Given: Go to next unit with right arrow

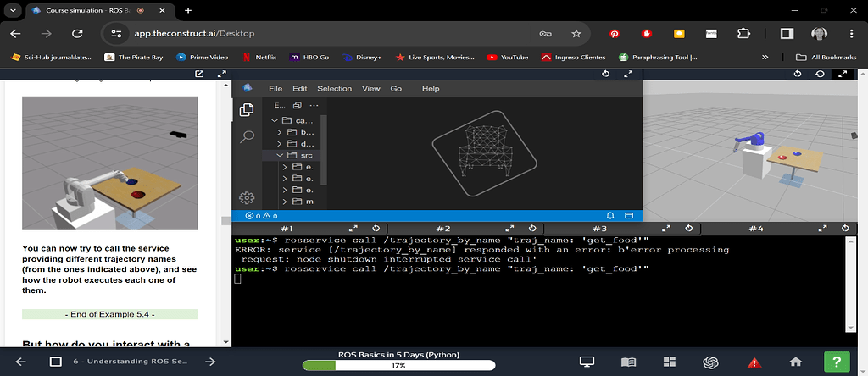Looking at the screenshot, I should coord(209,362).
